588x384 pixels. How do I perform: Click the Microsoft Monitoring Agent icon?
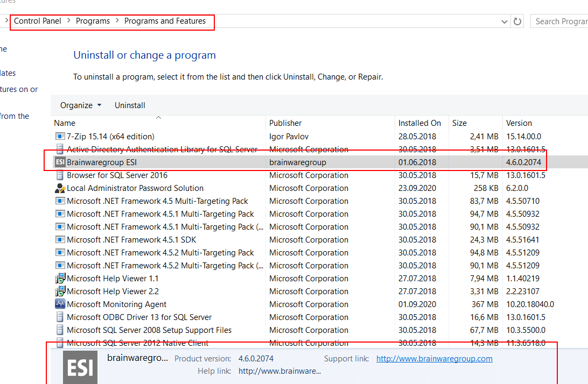pyautogui.click(x=60, y=304)
